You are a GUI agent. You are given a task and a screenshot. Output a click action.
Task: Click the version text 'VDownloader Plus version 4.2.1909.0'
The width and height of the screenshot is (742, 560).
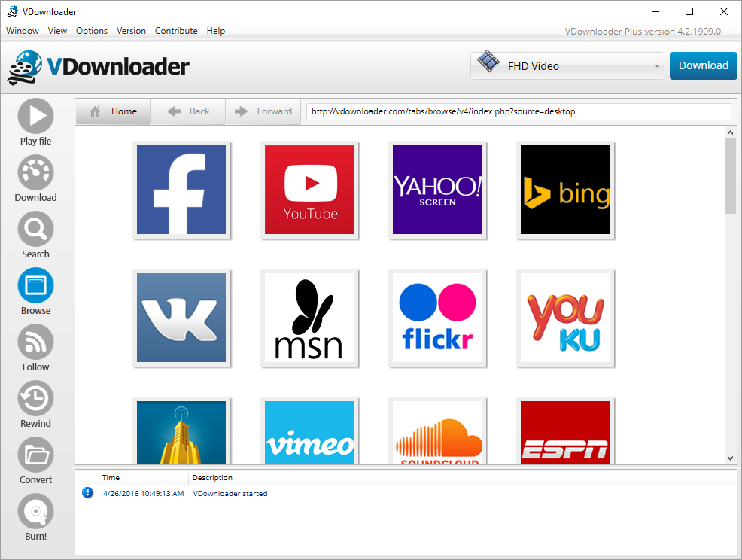click(643, 32)
